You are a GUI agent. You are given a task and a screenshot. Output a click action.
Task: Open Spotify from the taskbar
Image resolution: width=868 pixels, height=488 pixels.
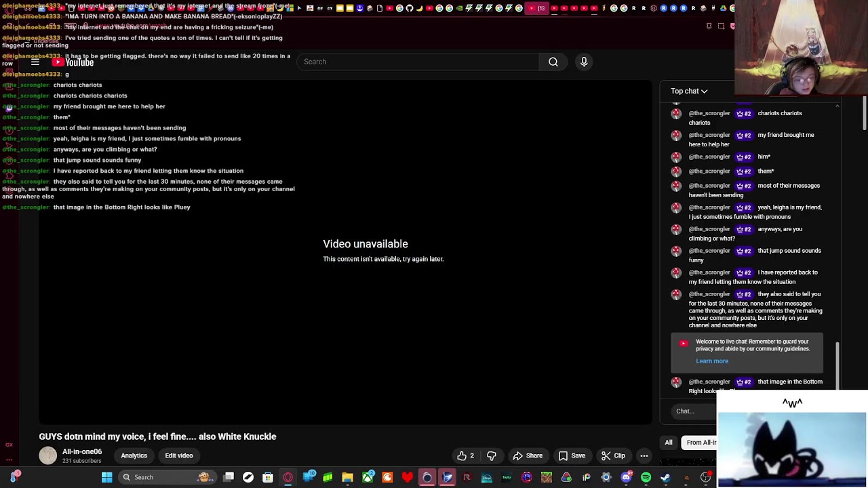(646, 477)
